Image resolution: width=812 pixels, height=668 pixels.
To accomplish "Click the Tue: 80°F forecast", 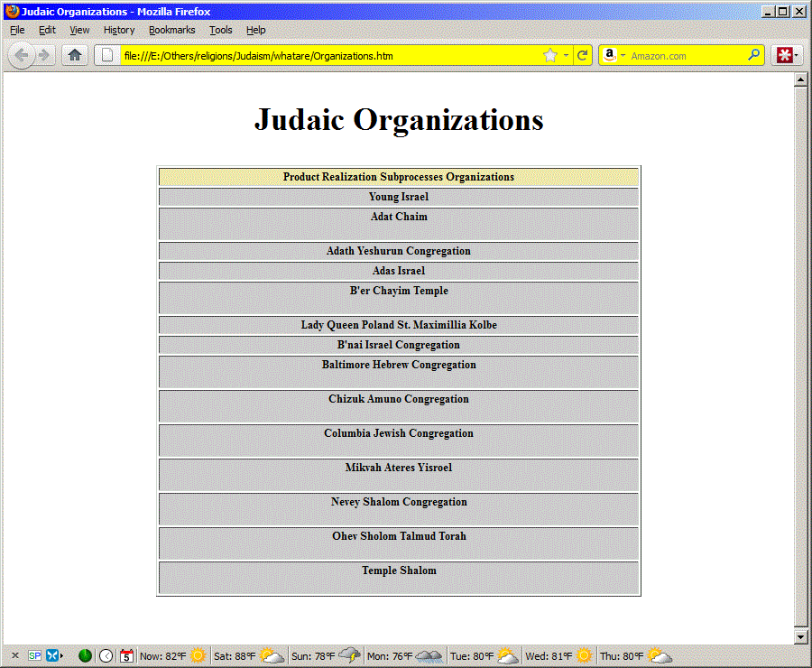I will click(471, 656).
